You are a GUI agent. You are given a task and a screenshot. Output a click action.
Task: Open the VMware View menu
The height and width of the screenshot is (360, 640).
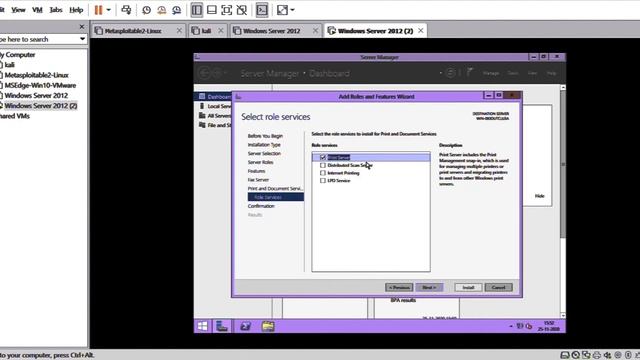click(x=18, y=10)
